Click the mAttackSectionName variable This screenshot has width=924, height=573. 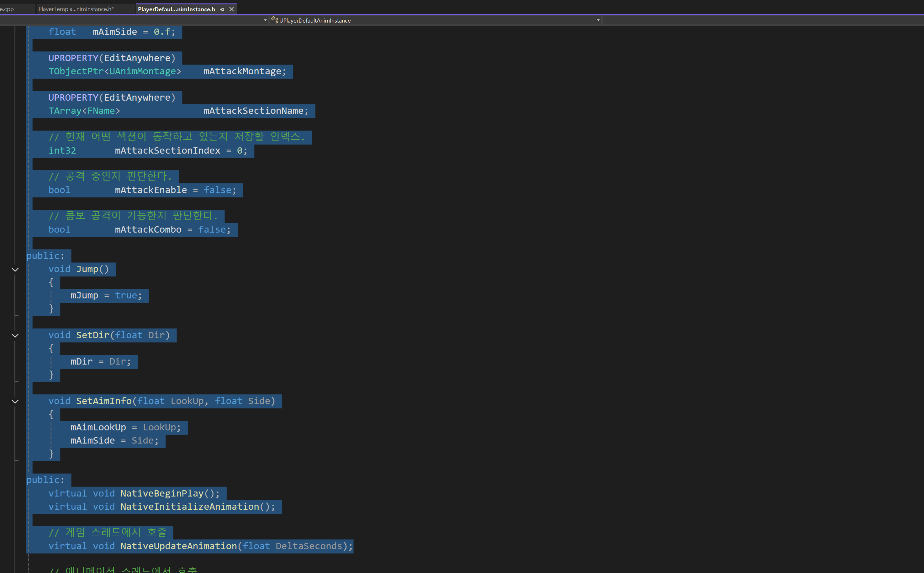[253, 111]
